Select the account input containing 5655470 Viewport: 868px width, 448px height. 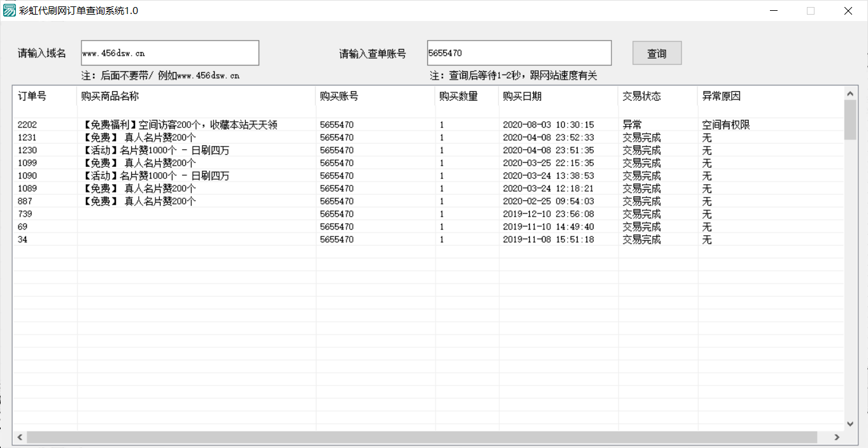(519, 53)
